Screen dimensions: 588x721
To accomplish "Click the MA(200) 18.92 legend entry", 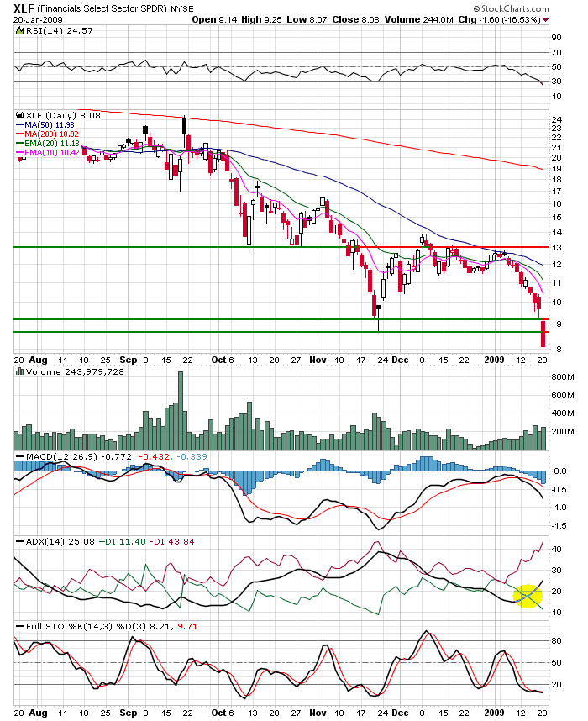I will click(x=51, y=134).
